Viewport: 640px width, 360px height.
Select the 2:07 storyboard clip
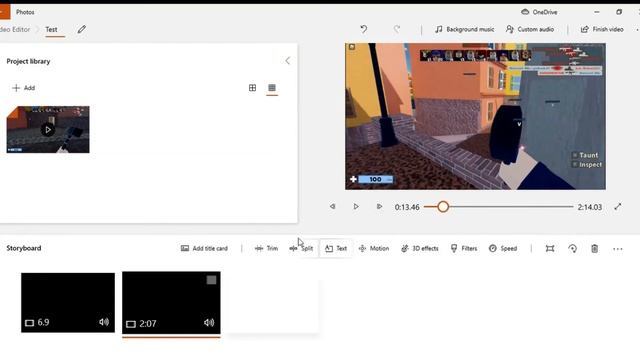[x=171, y=303]
